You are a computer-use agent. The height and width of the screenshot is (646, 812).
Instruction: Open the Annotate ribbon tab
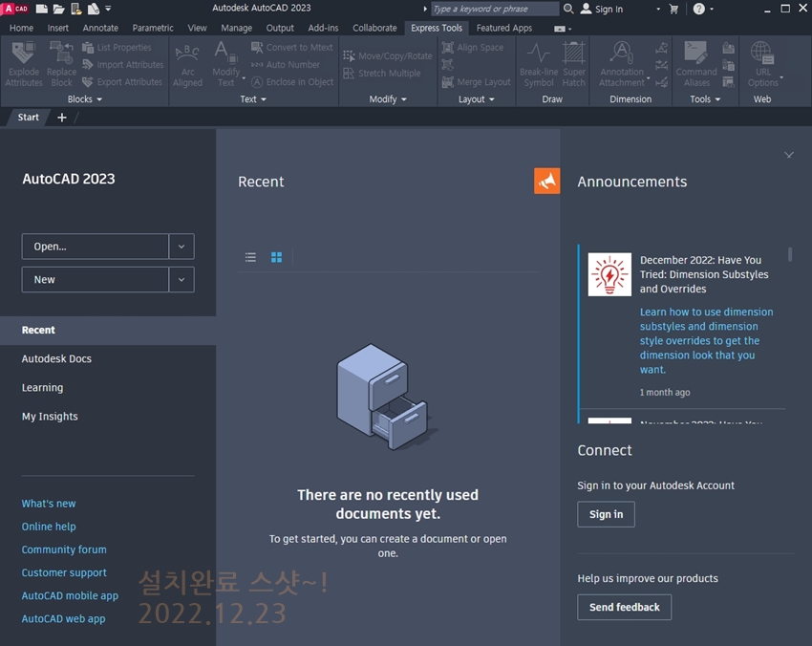pyautogui.click(x=100, y=28)
